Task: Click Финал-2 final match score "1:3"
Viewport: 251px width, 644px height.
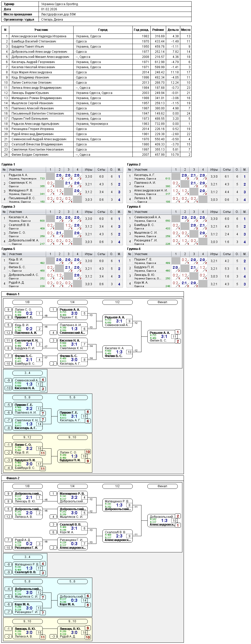Action: (x=164, y=520)
